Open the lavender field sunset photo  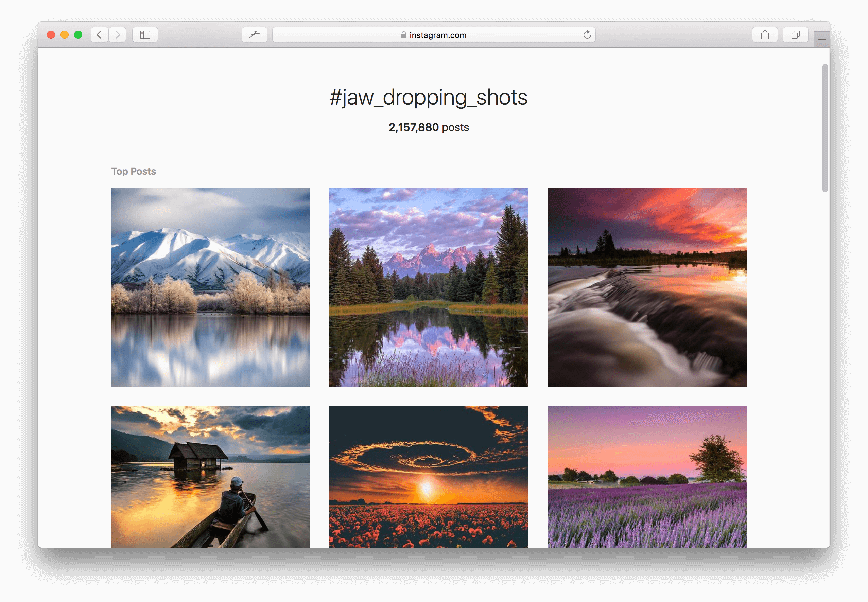[x=646, y=476]
